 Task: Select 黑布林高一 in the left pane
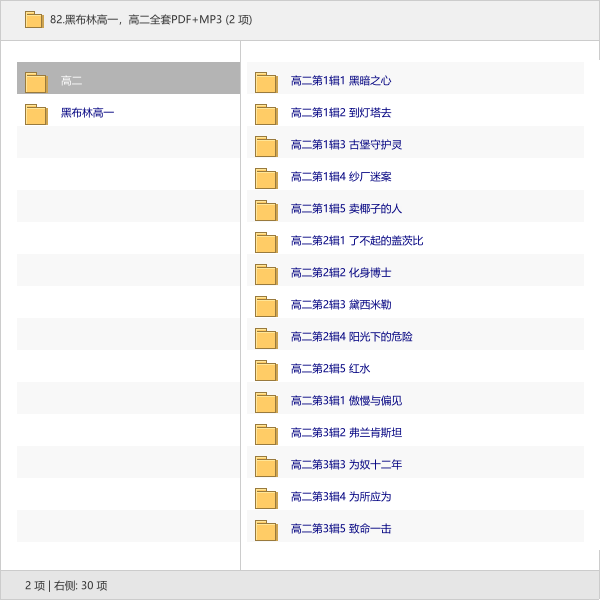(x=87, y=113)
